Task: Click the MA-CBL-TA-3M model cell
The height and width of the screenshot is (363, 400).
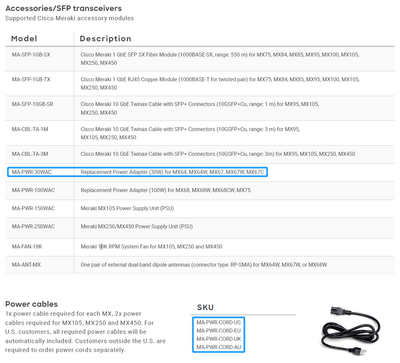Action: click(x=30, y=154)
